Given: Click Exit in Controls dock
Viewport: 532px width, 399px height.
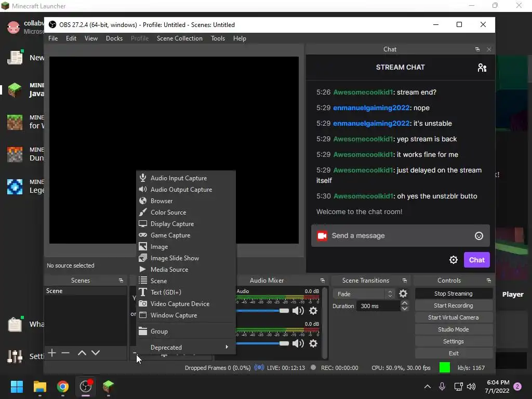Looking at the screenshot, I should coord(453,353).
